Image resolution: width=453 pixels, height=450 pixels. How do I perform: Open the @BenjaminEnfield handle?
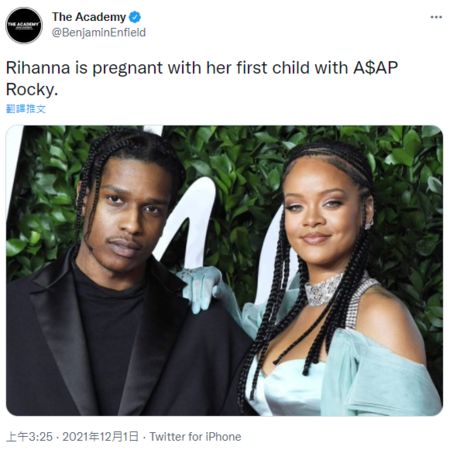click(99, 33)
